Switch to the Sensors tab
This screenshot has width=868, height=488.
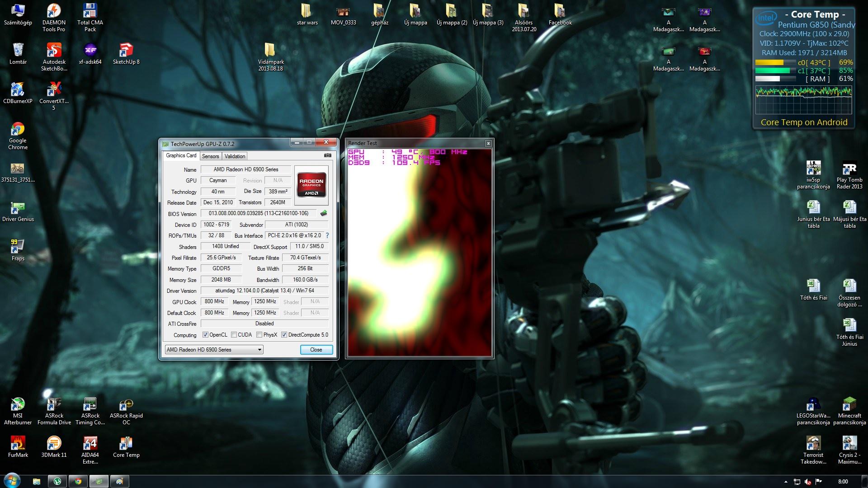pos(210,156)
